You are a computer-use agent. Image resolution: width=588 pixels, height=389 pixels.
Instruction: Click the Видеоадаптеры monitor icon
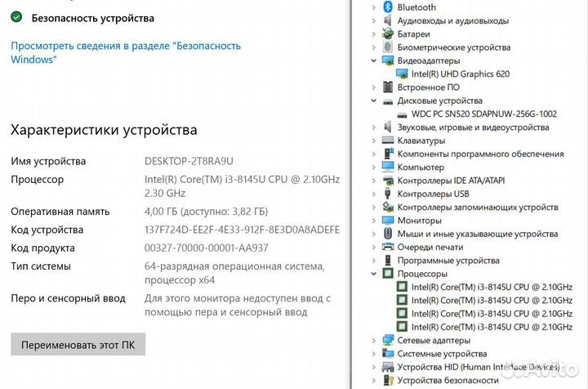pyautogui.click(x=388, y=60)
